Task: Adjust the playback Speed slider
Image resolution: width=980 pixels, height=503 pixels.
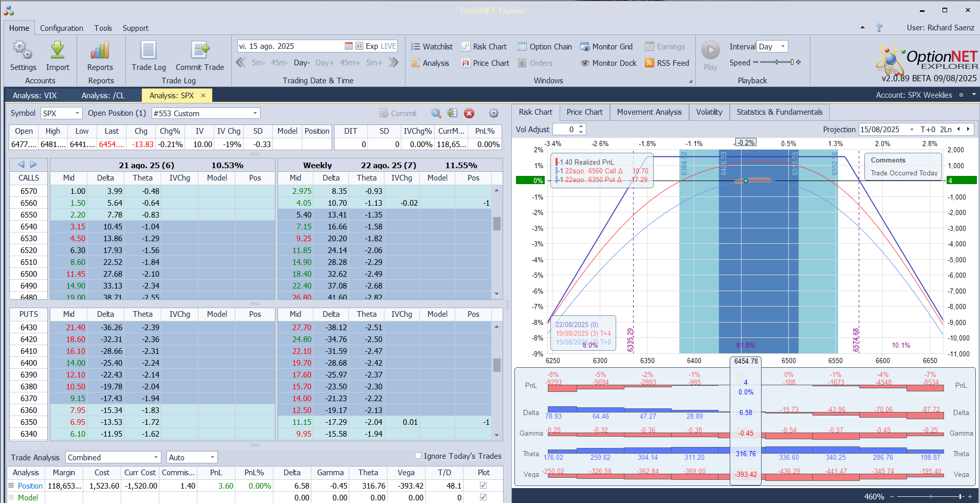Action: [x=778, y=62]
